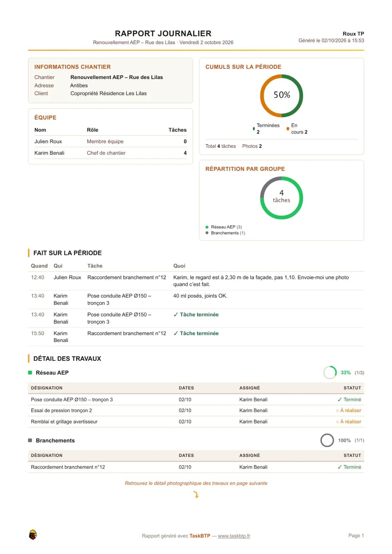The width and height of the screenshot is (392, 554).
Task: Click 'Remblai et grillage avertisseur' designation
Action: pyautogui.click(x=64, y=422)
